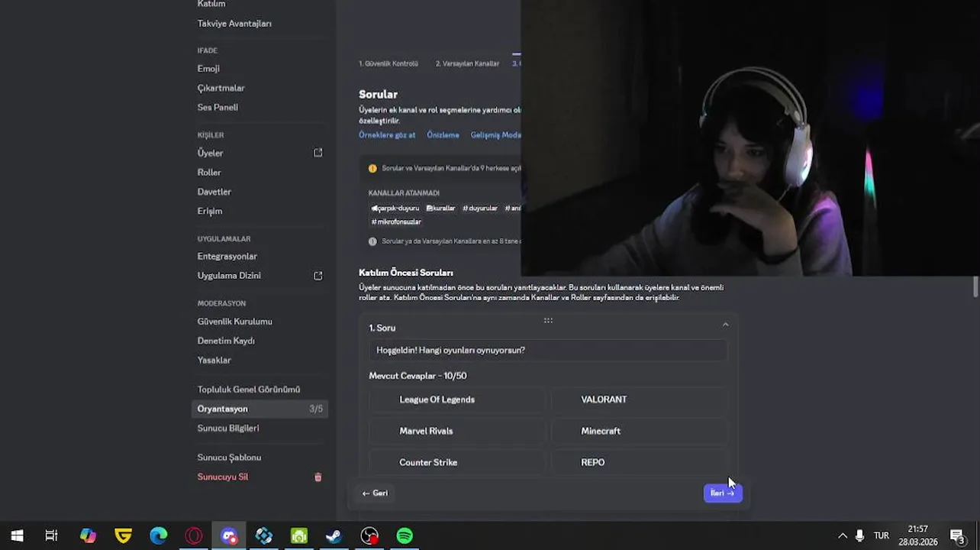Select League Of Legends answer
This screenshot has height=550, width=980.
pos(457,400)
